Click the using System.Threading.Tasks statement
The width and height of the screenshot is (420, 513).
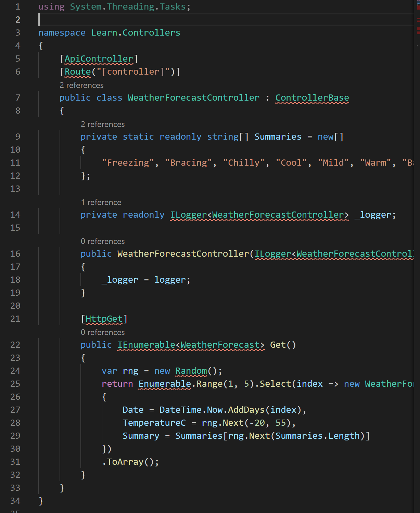pyautogui.click(x=113, y=6)
